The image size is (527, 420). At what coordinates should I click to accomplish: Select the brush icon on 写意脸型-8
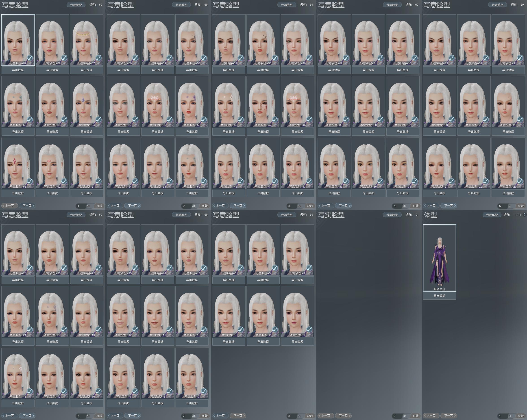[x=169, y=391]
